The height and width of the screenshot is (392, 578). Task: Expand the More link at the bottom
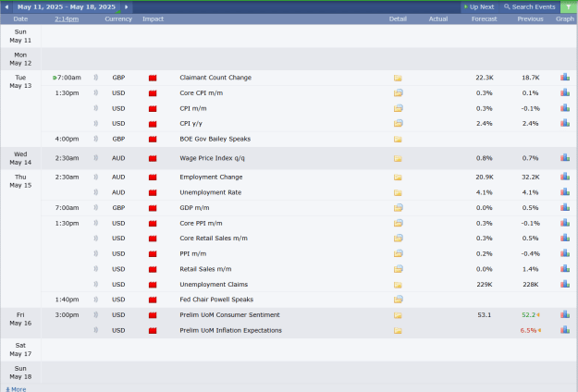(x=16, y=389)
